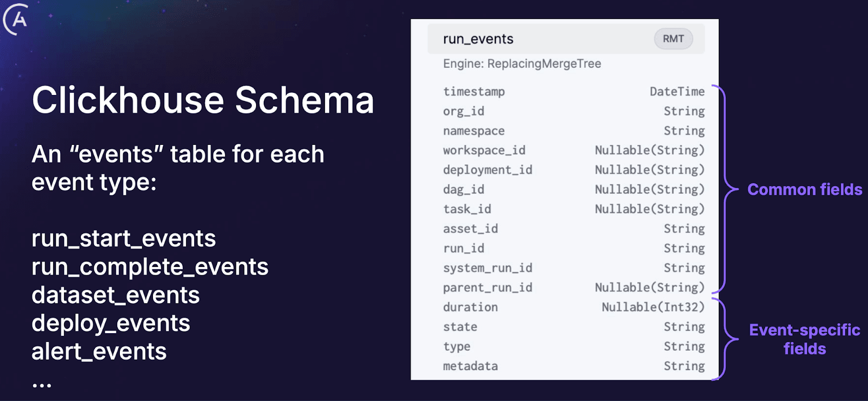Click the Engine: ReplacingMergeTree label
This screenshot has height=401, width=868.
522,64
